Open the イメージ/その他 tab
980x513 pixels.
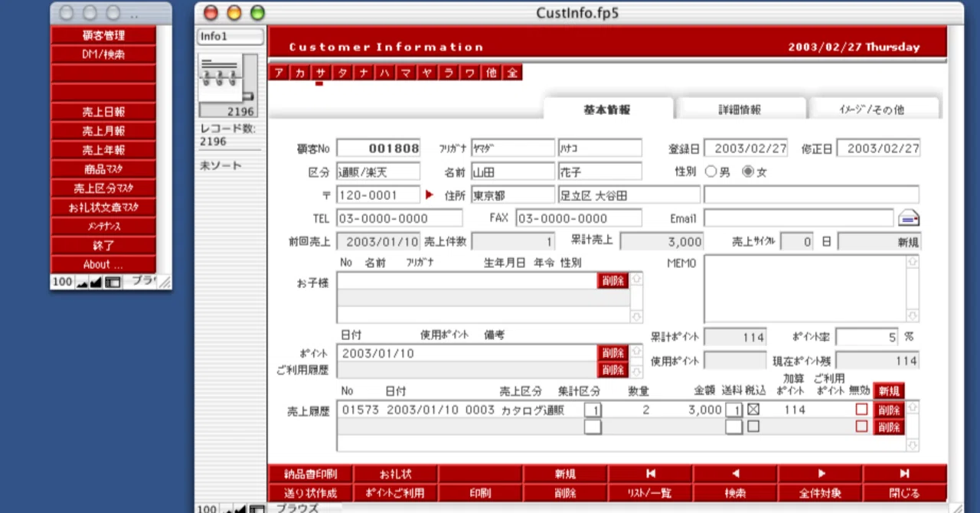point(871,109)
